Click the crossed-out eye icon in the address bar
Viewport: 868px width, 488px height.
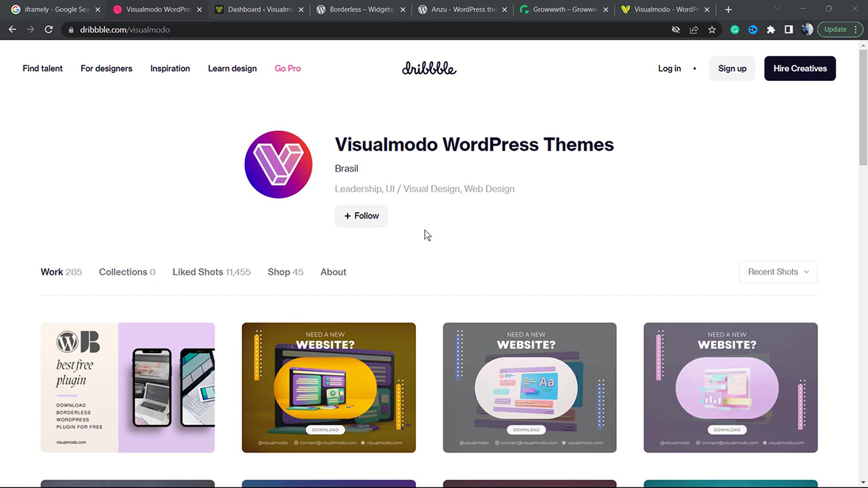click(x=676, y=29)
